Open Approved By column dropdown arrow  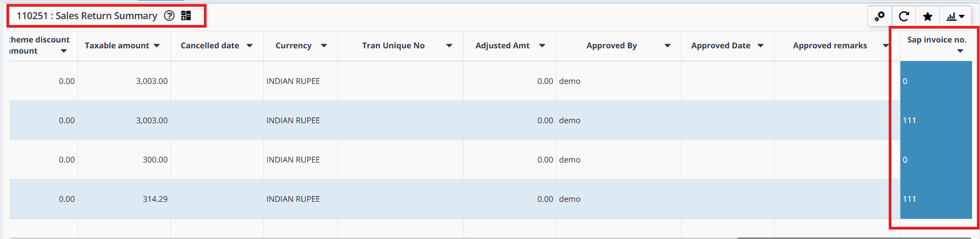667,46
